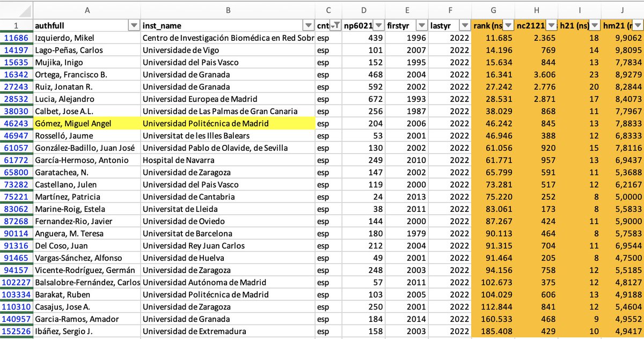Click cell 'Universidad Europea de Madrid'
The image size is (644, 339).
[x=228, y=99]
